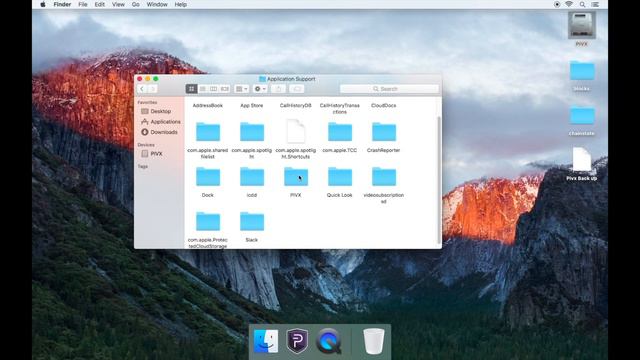Select the Dock folder icon
The height and width of the screenshot is (360, 640).
click(x=208, y=177)
